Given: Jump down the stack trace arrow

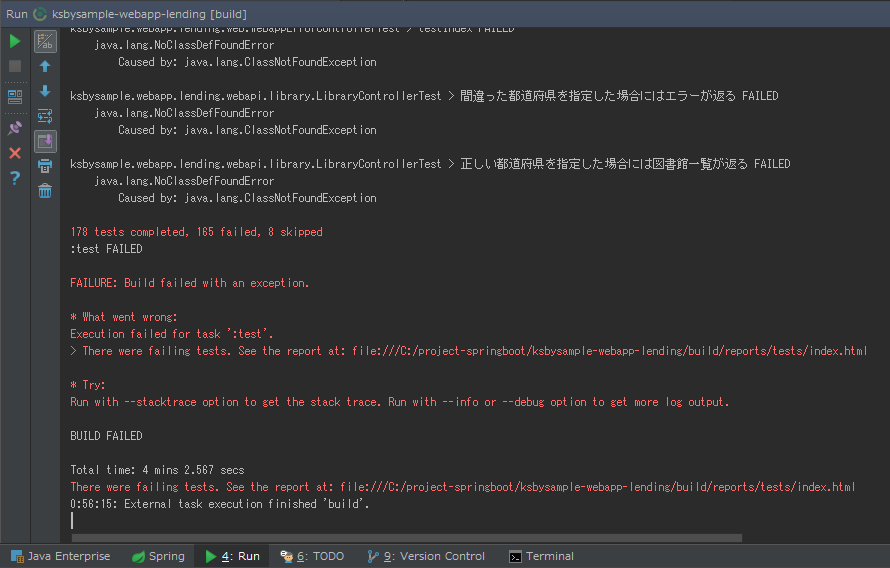Looking at the screenshot, I should click(45, 91).
